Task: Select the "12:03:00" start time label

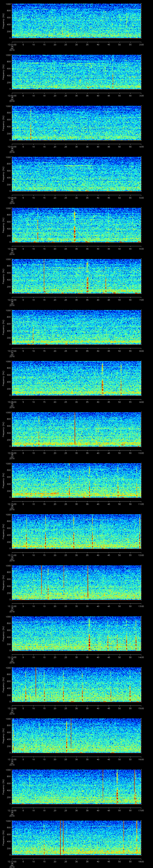Action: pos(12,147)
